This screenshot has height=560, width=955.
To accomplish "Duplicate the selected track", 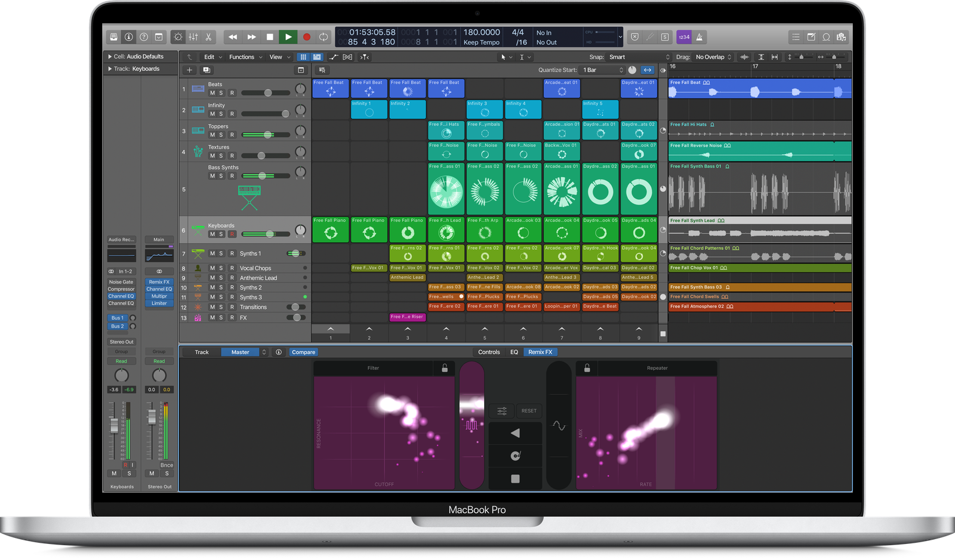I will (x=207, y=70).
